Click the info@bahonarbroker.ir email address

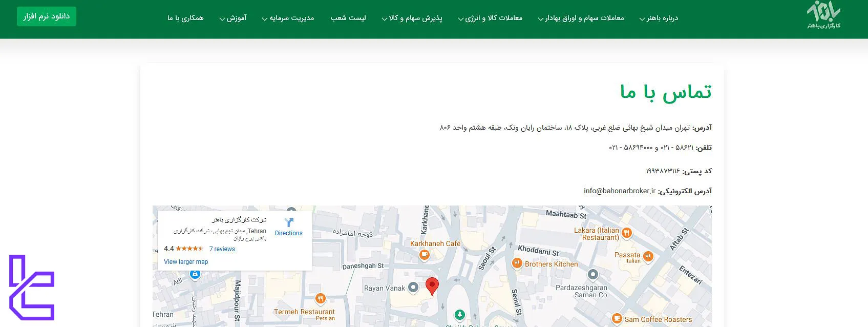[620, 191]
